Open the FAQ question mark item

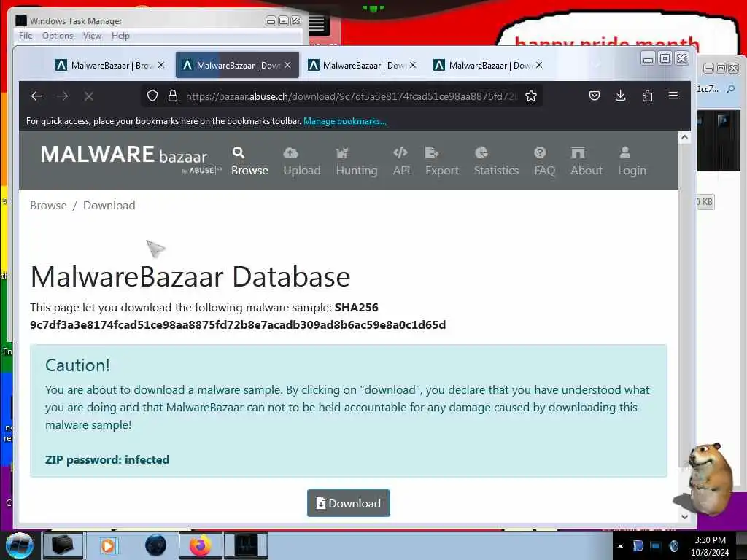coord(544,161)
